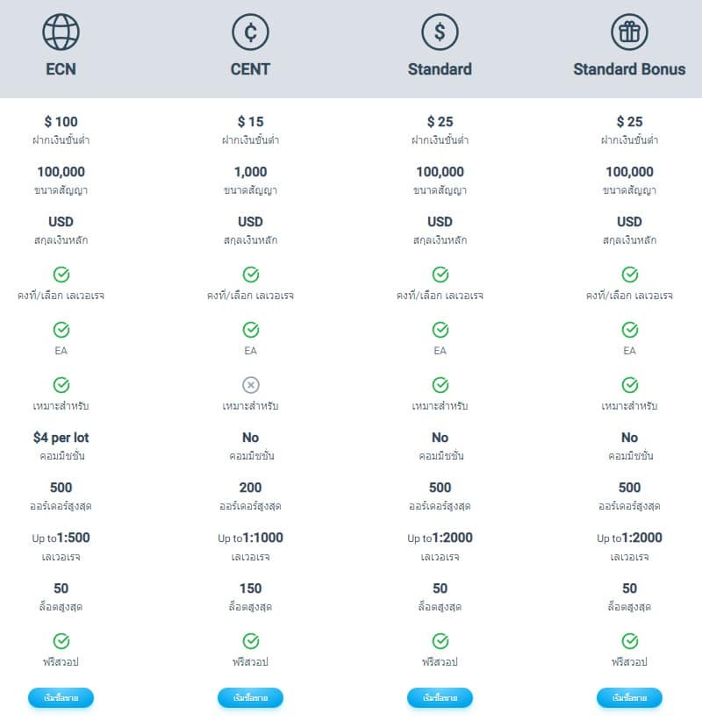Viewport: 702px width, 728px height.
Task: Start trading with the ECN account button
Action: (61, 698)
